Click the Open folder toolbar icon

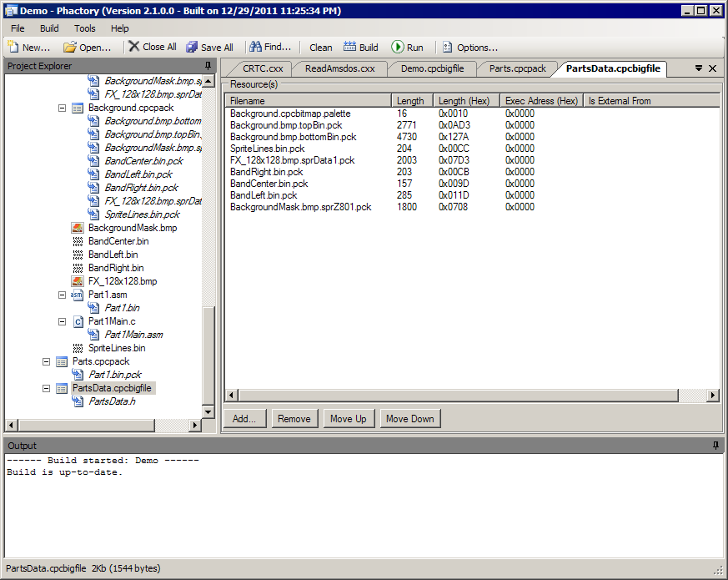click(x=70, y=47)
